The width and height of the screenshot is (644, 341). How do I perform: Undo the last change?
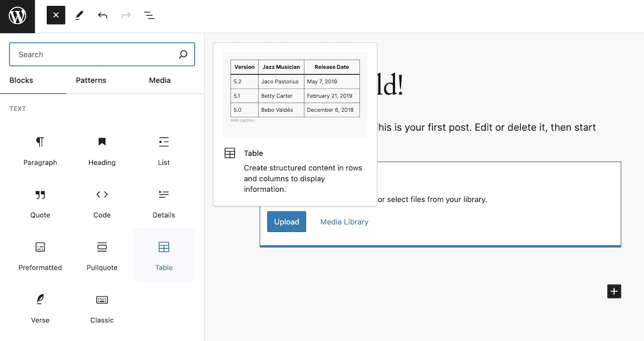pyautogui.click(x=102, y=15)
